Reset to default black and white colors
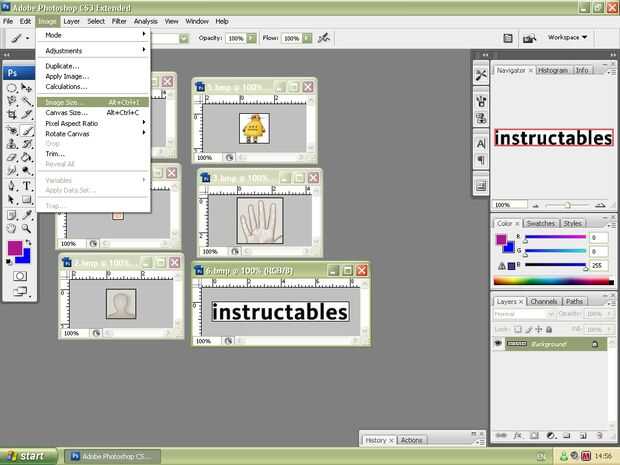The image size is (620, 465). point(9,262)
